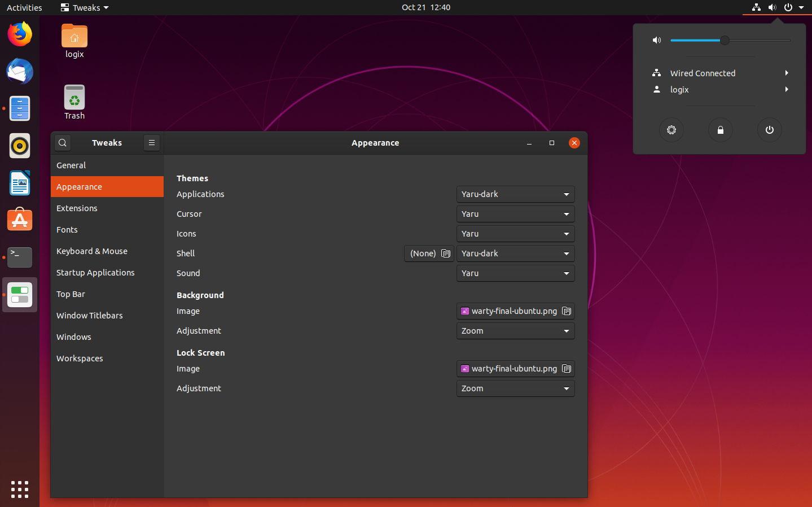Screen dimensions: 812x507
Task: Show applications grid in the dock
Action: coord(20,489)
